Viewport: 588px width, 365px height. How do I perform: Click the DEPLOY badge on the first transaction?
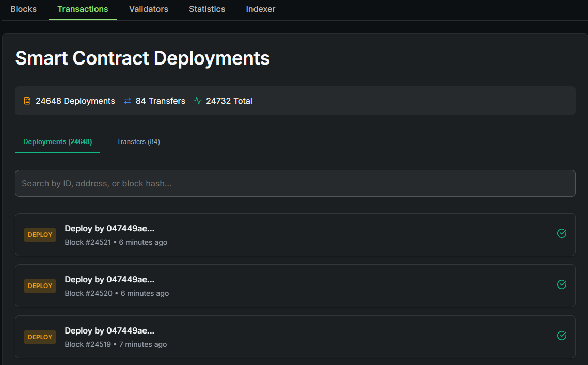(x=40, y=234)
